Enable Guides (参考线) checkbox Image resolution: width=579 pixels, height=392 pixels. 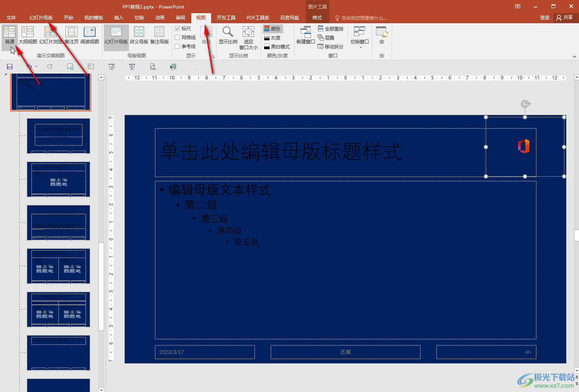point(185,46)
